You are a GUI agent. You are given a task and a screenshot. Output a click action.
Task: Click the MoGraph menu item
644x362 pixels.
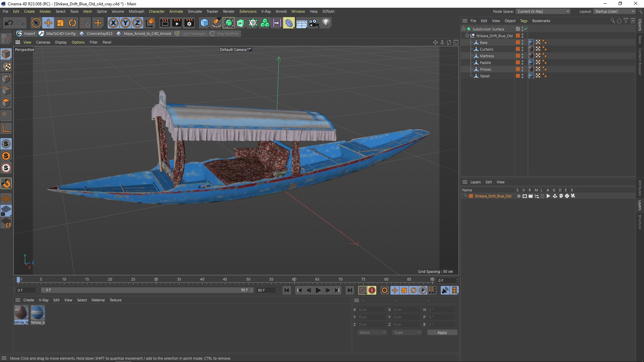pos(136,11)
